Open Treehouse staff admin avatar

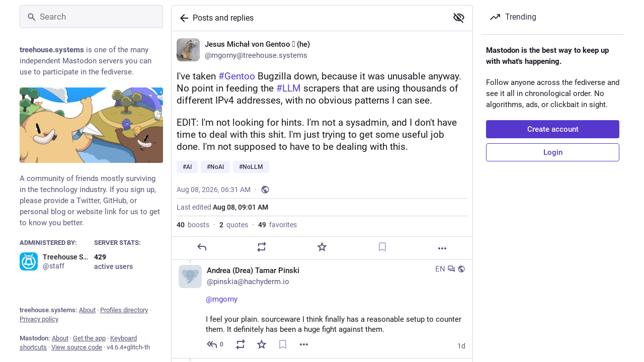(29, 261)
